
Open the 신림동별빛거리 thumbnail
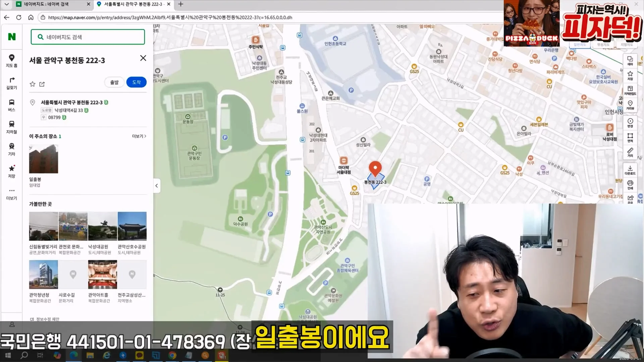tap(44, 226)
